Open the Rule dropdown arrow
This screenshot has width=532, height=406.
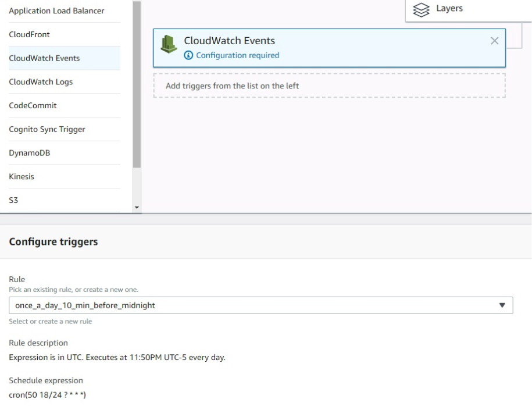click(x=502, y=305)
